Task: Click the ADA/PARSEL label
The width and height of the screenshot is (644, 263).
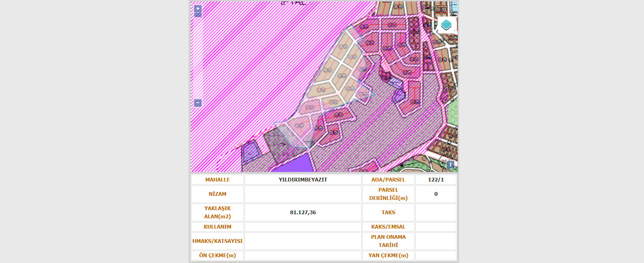Action: 388,180
